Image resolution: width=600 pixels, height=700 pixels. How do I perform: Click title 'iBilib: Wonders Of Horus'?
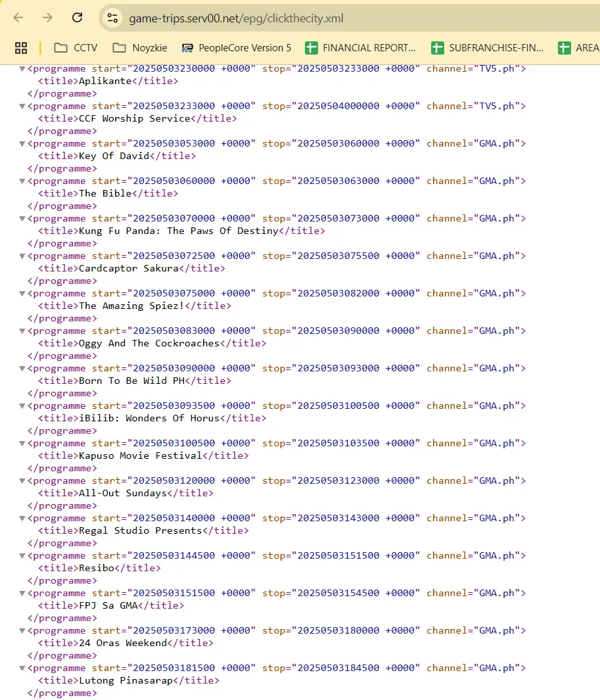150,419
